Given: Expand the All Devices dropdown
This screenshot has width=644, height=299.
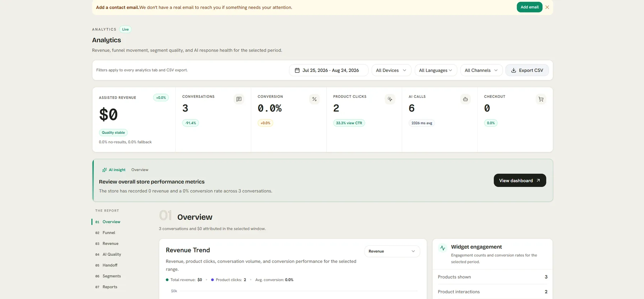Looking at the screenshot, I should tap(391, 70).
